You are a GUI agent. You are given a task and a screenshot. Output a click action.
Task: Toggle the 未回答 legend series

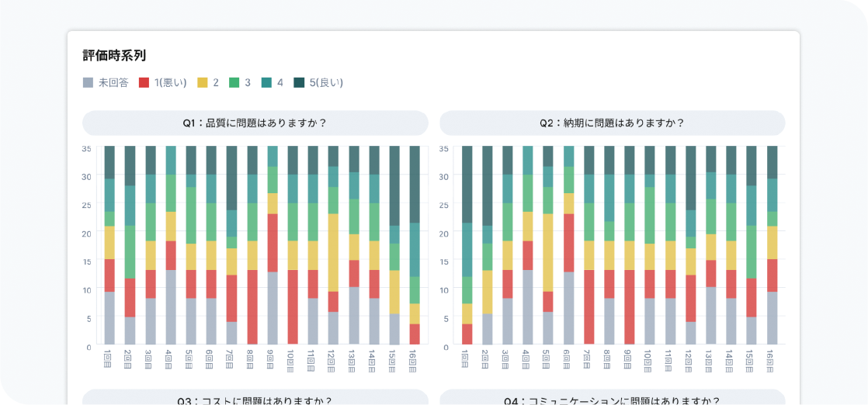[x=106, y=82]
